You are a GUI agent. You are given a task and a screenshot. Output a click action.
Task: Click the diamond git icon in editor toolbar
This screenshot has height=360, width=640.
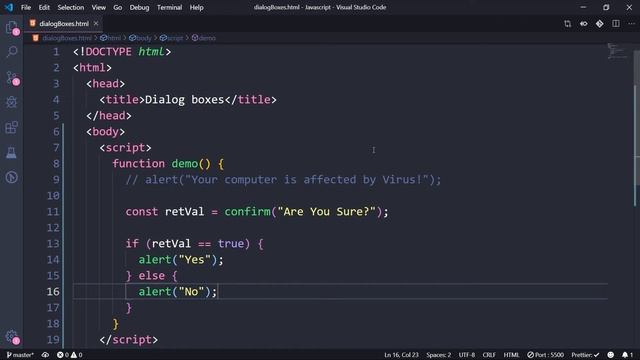coord(600,24)
